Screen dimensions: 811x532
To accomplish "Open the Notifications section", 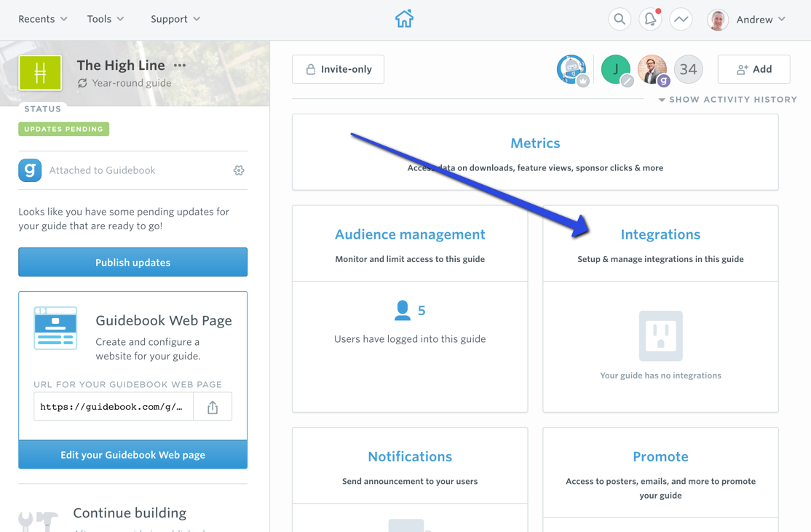I will click(410, 456).
